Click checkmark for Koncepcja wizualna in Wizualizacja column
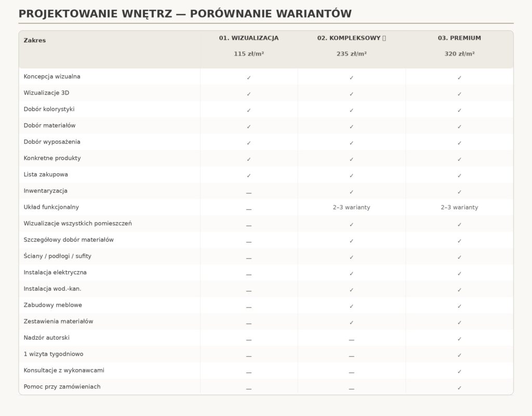This screenshot has width=532, height=416. point(249,77)
